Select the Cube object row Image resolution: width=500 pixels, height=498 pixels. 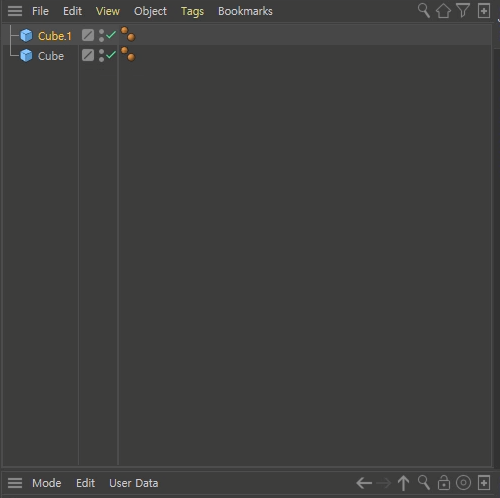(x=247, y=55)
